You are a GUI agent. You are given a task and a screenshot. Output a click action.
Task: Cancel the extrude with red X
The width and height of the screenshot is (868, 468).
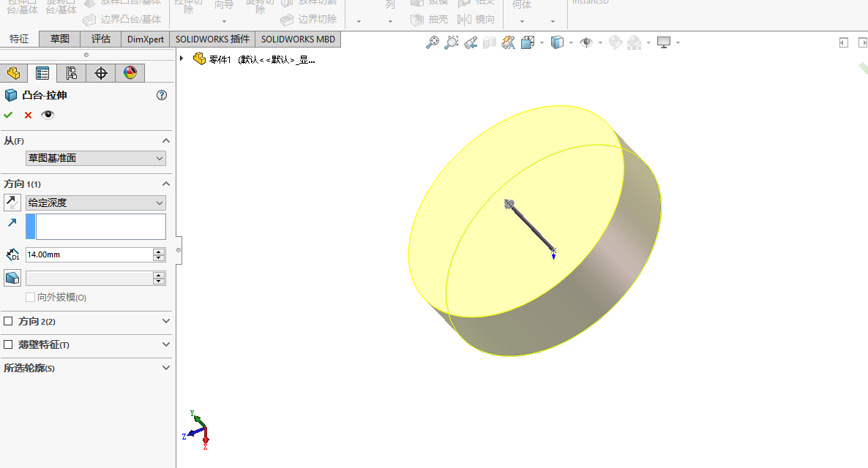pos(28,115)
